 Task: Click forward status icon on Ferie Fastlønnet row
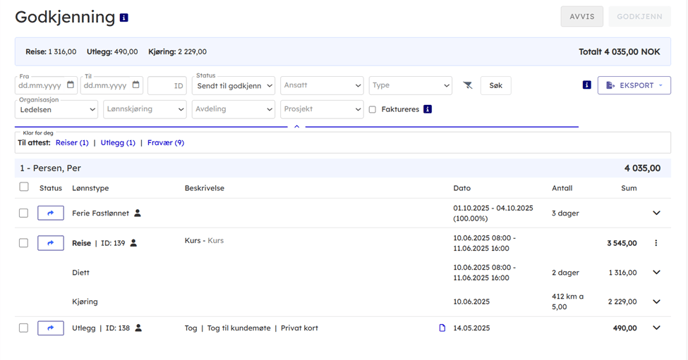tap(50, 213)
